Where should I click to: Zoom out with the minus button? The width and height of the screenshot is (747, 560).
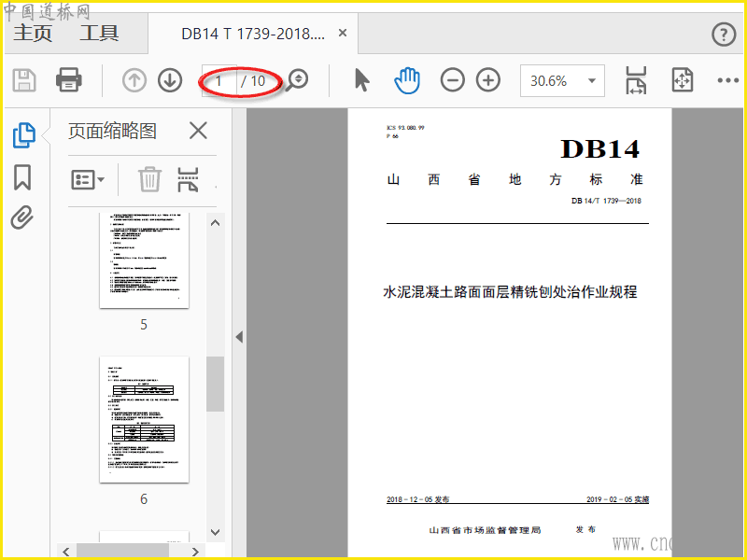452,80
